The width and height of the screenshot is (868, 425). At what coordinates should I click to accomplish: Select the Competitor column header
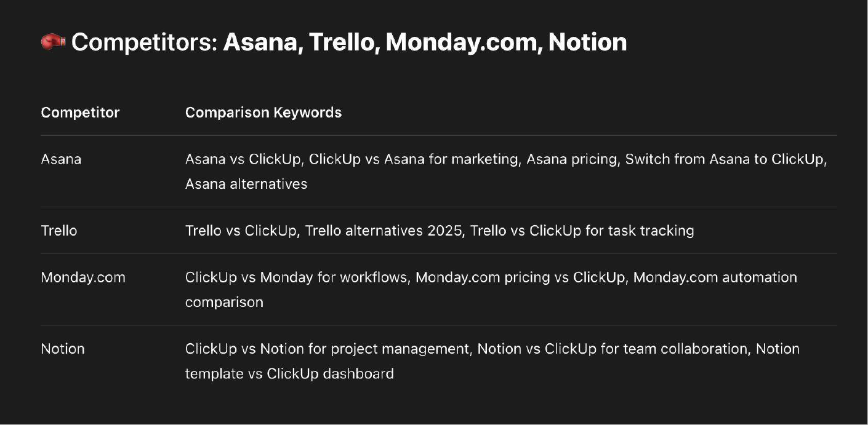click(x=80, y=113)
